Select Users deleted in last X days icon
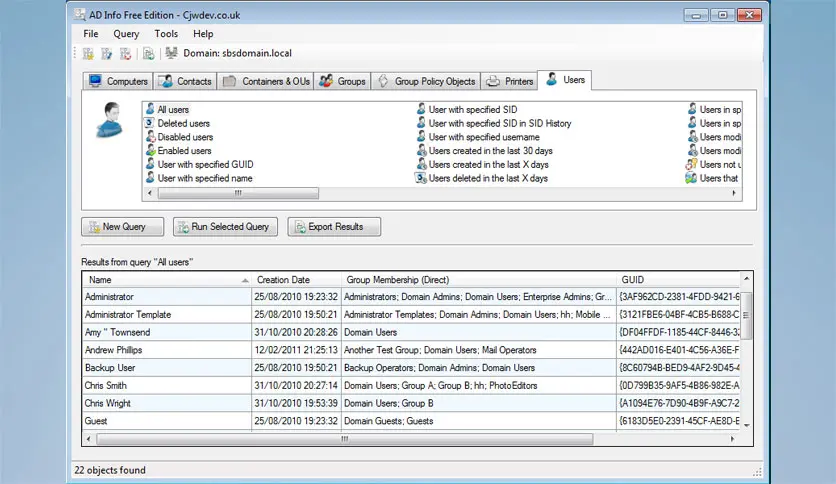Image resolution: width=836 pixels, height=484 pixels. (421, 178)
